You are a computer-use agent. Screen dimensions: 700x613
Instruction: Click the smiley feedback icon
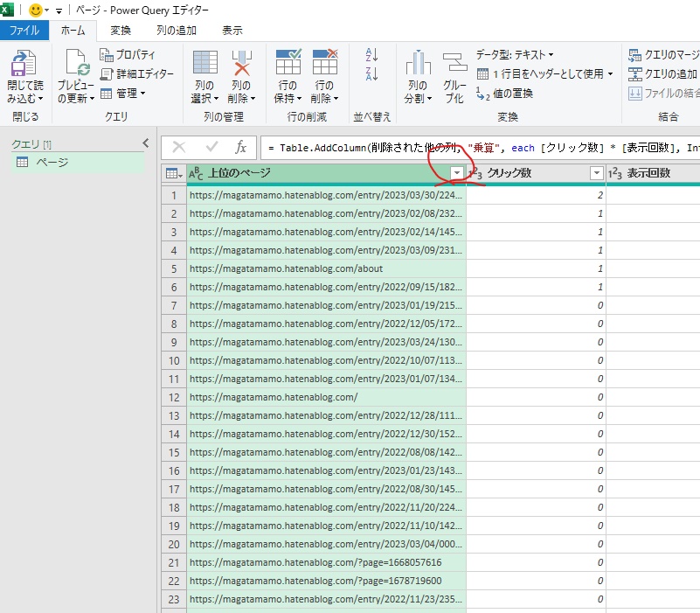click(36, 10)
